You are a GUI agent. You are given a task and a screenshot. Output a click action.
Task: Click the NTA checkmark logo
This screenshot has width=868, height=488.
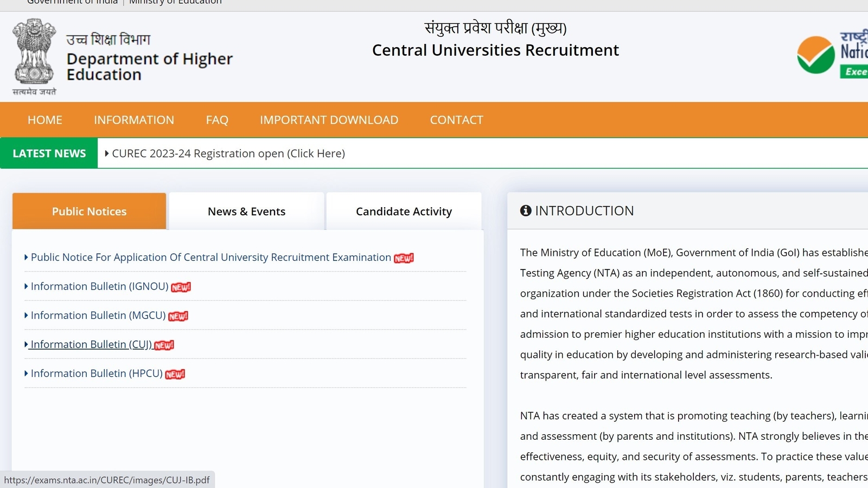(815, 55)
